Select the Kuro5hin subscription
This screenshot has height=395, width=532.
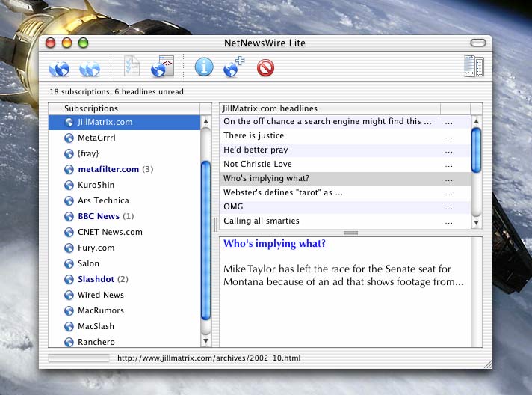[x=125, y=185]
